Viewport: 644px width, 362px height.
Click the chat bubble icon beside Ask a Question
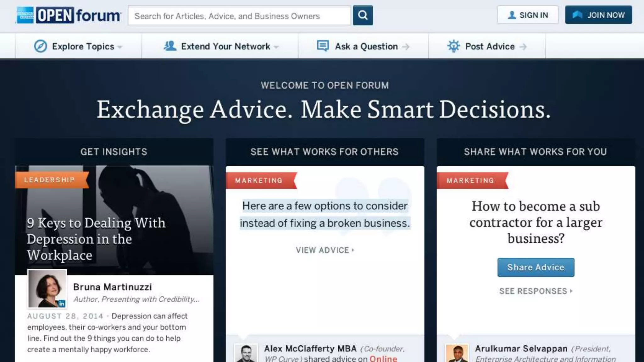point(323,46)
